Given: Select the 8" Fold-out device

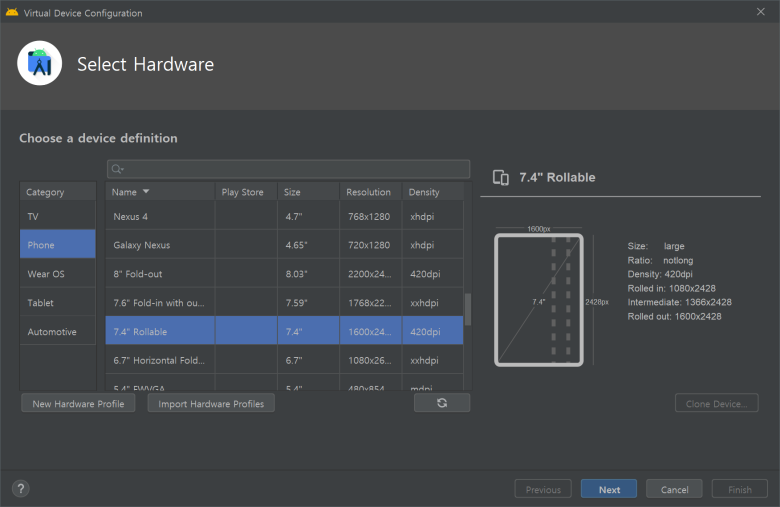Looking at the screenshot, I should [285, 274].
